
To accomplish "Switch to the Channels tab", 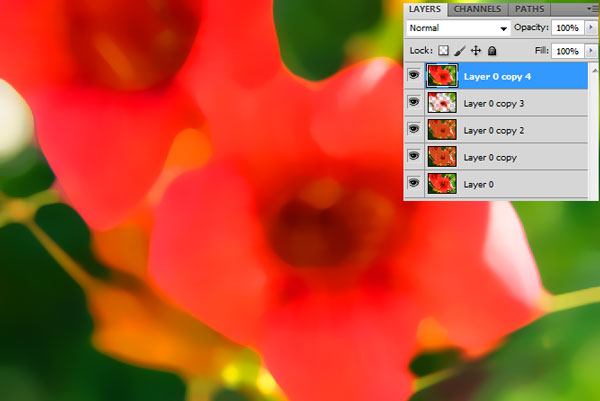I will point(477,9).
